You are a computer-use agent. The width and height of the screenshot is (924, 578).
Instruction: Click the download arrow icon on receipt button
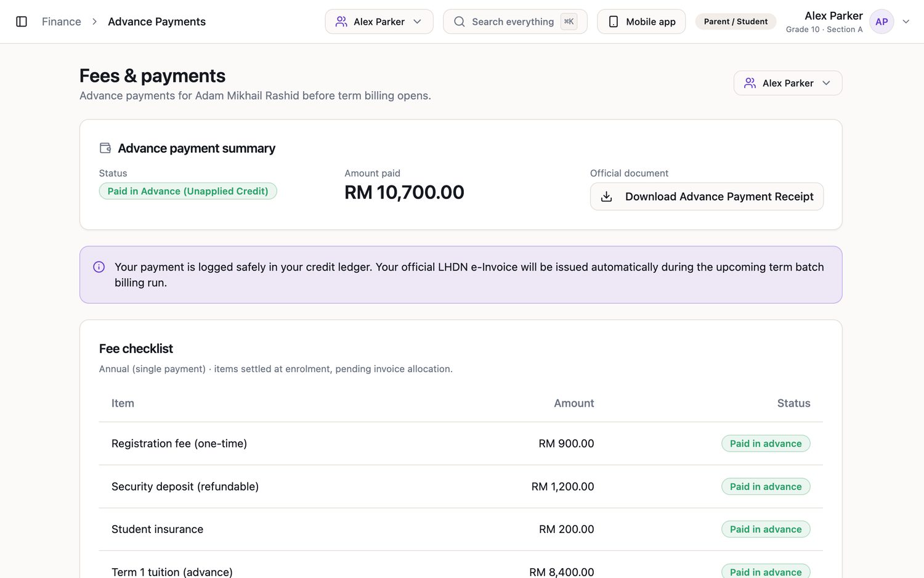tap(606, 197)
